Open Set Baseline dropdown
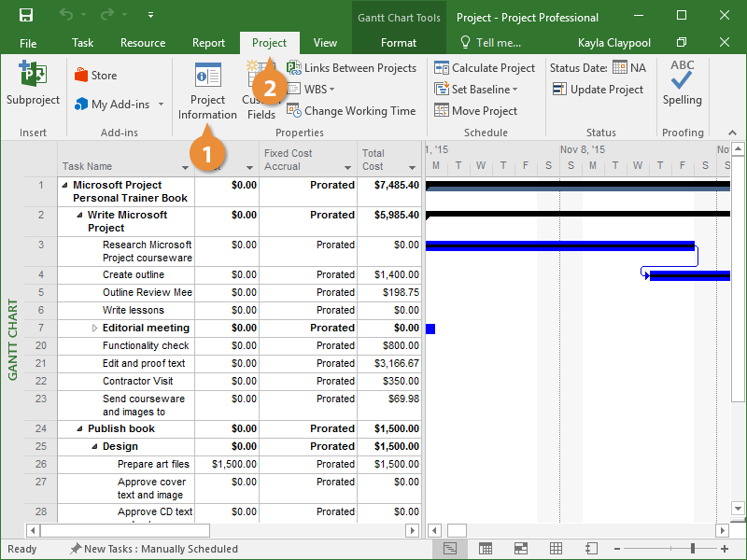 pos(476,90)
